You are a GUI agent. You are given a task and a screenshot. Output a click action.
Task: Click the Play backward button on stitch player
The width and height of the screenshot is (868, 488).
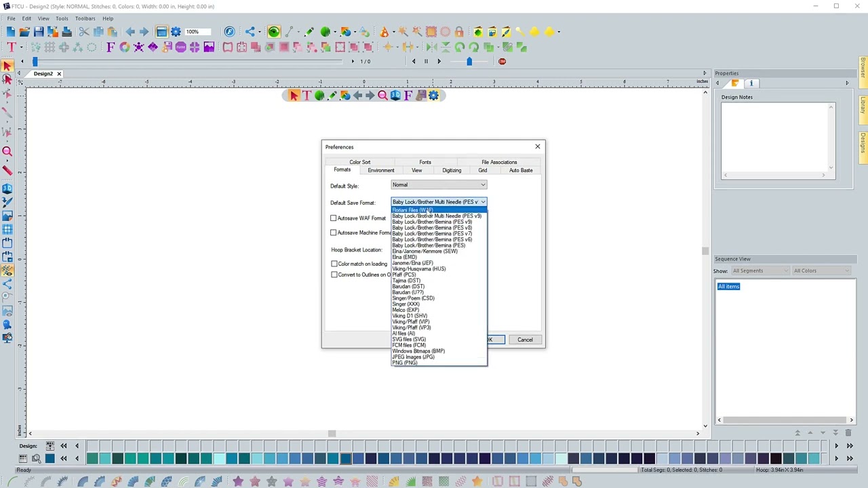(x=414, y=62)
